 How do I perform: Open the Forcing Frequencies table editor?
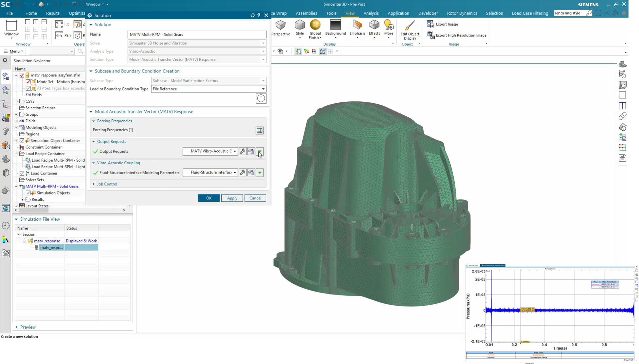point(260,130)
